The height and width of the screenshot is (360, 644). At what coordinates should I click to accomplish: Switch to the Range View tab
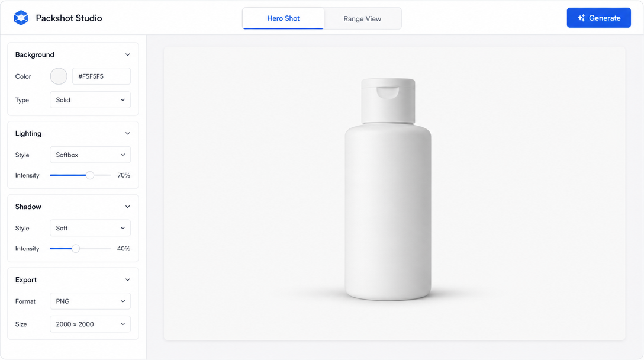click(362, 18)
